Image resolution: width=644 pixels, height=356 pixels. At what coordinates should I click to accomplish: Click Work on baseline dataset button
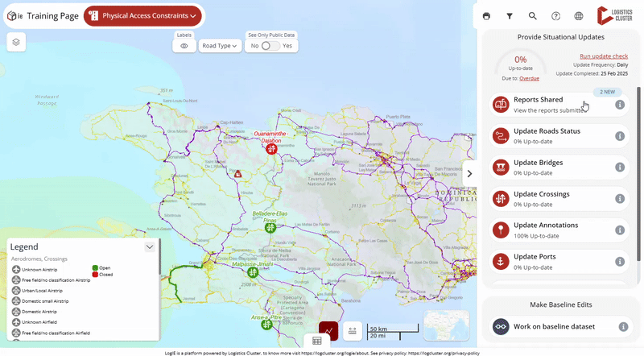click(560, 327)
